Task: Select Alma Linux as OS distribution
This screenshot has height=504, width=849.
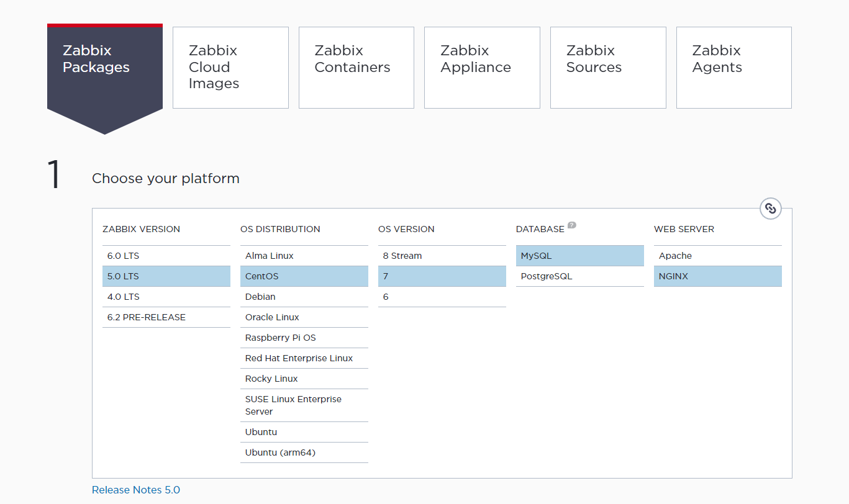Action: pyautogui.click(x=304, y=256)
